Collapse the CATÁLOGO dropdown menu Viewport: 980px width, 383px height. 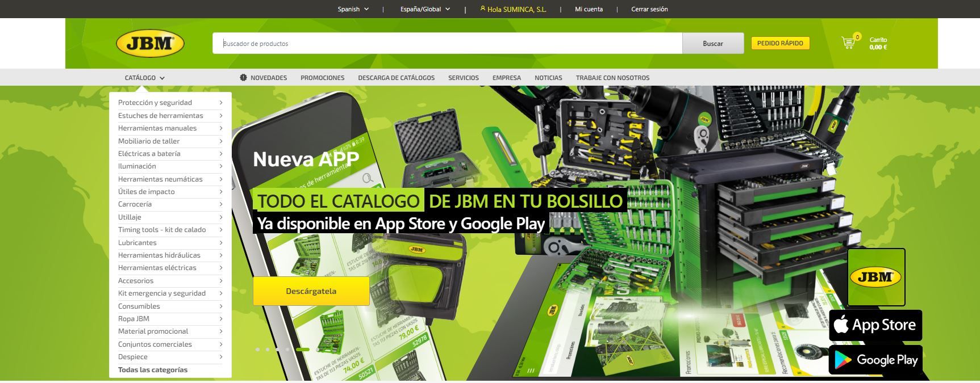click(144, 78)
